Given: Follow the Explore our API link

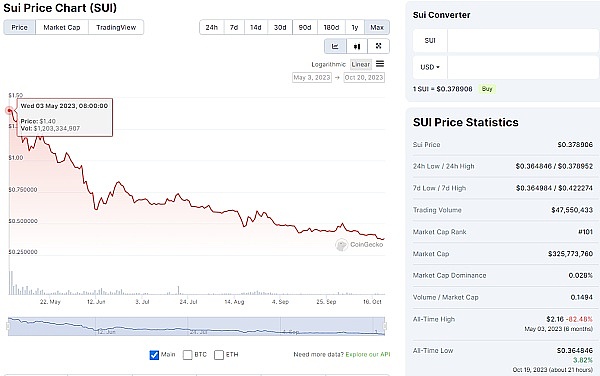Looking at the screenshot, I should 368,355.
